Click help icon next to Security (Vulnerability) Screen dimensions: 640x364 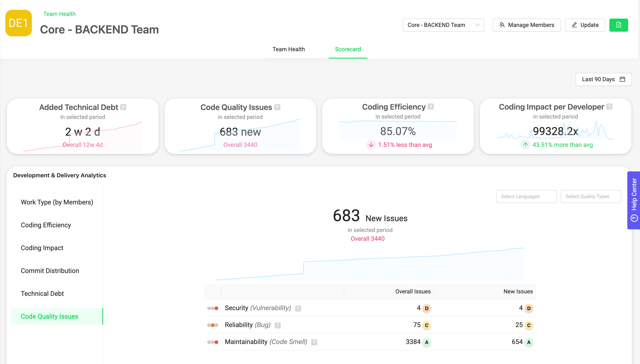(x=298, y=308)
